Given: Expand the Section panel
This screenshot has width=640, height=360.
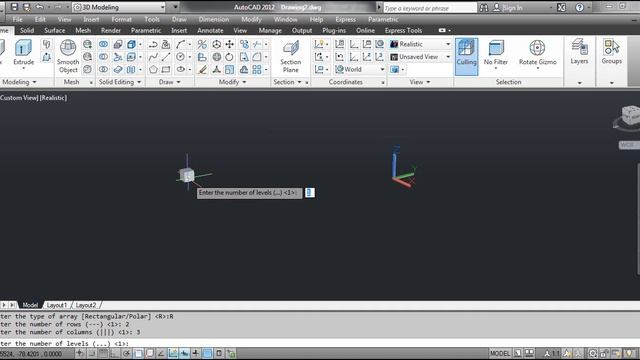Looking at the screenshot, I should 287,82.
